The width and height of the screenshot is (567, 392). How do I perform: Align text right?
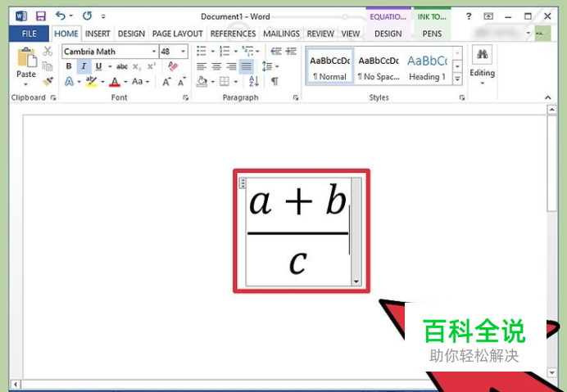[231, 66]
